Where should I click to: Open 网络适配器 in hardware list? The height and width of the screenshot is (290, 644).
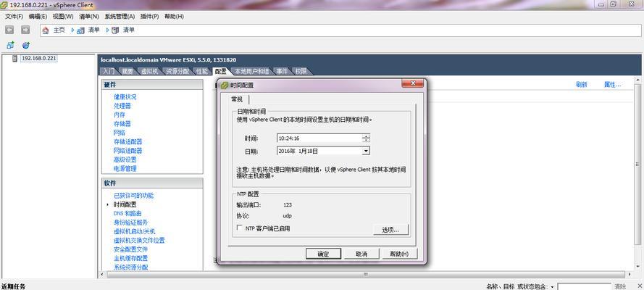(x=128, y=151)
